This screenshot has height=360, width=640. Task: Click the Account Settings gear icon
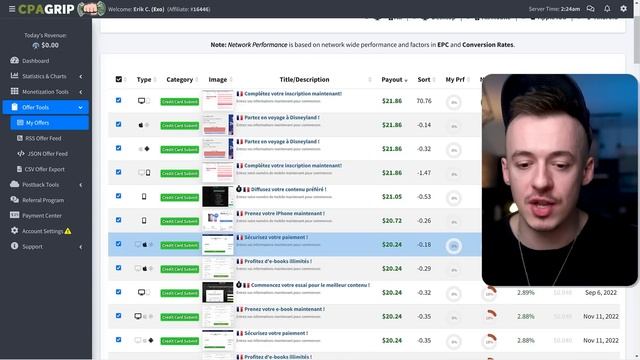14,231
